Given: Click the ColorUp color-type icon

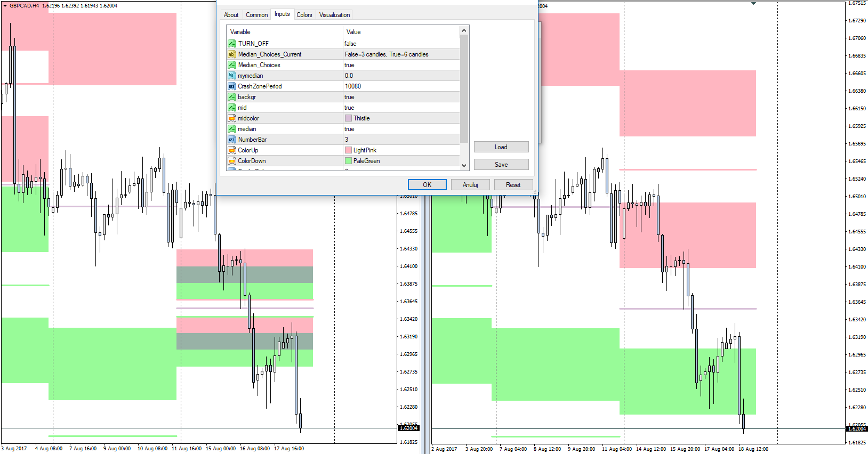Looking at the screenshot, I should pos(231,150).
